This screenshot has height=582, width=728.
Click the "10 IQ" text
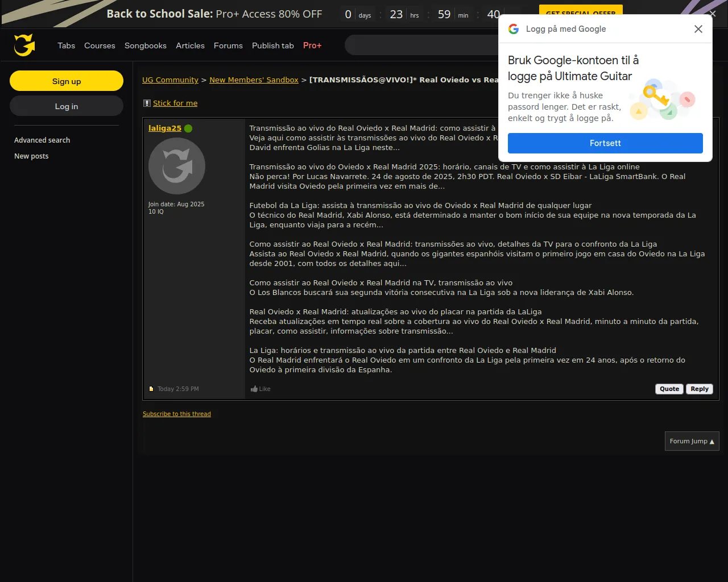pyautogui.click(x=156, y=211)
